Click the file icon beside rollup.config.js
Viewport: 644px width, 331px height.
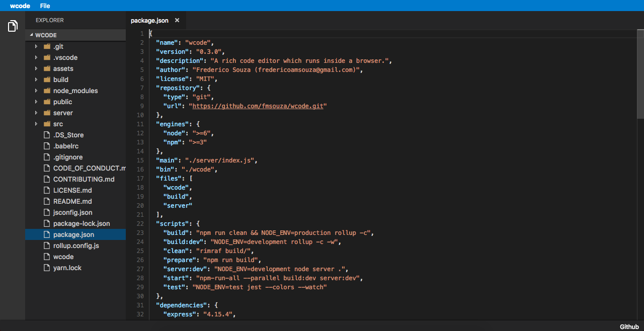point(47,245)
